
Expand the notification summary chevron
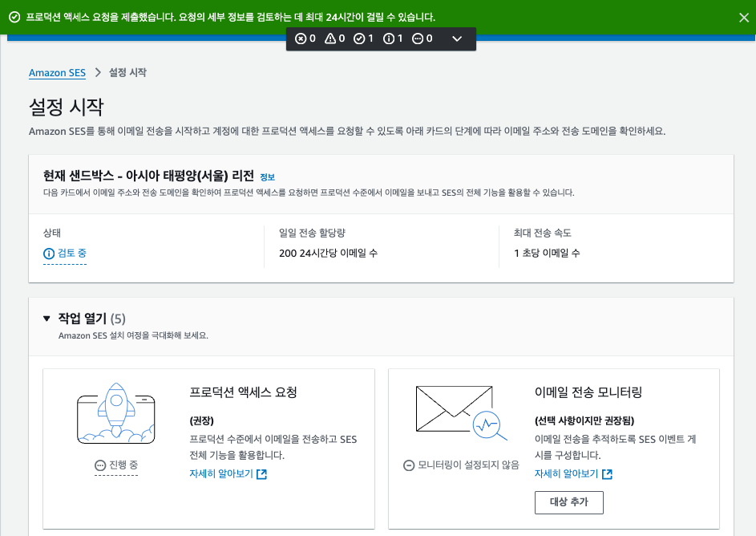457,39
